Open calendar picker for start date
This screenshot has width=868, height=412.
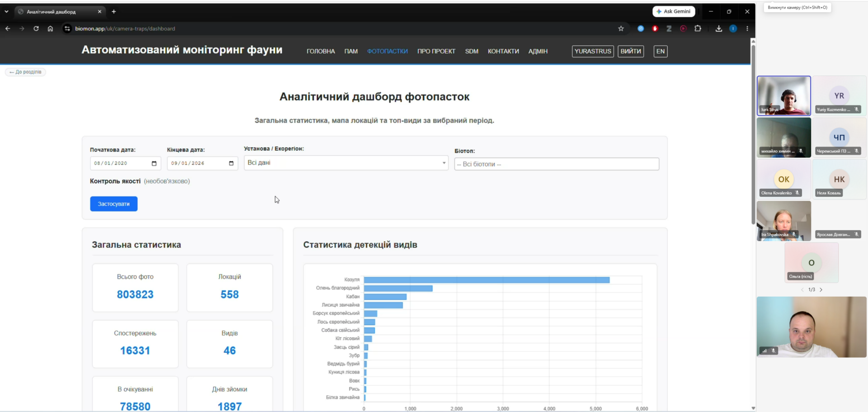click(x=154, y=163)
